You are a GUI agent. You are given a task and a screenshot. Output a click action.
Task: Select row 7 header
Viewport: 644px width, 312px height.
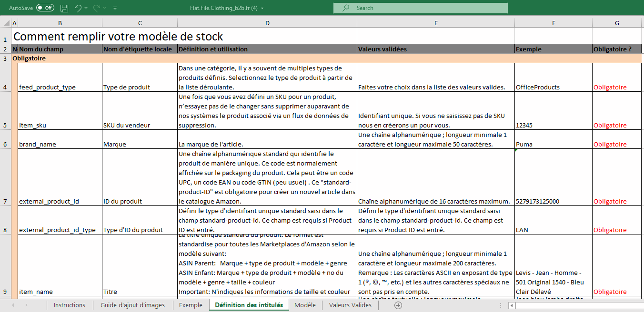coord(5,201)
